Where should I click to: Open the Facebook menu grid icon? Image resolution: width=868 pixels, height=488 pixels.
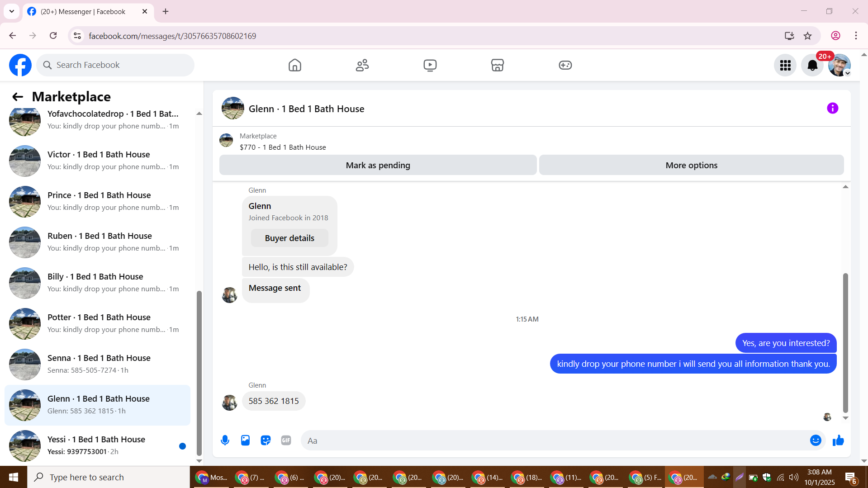pyautogui.click(x=785, y=65)
